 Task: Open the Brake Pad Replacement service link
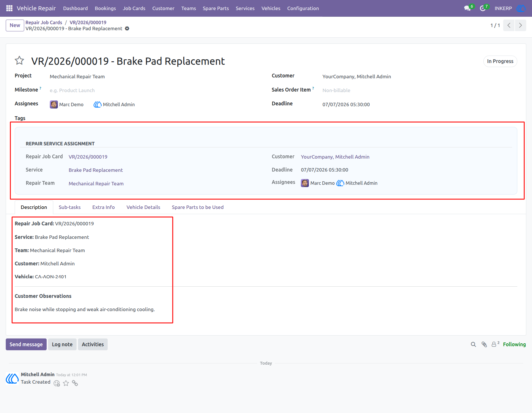point(96,170)
